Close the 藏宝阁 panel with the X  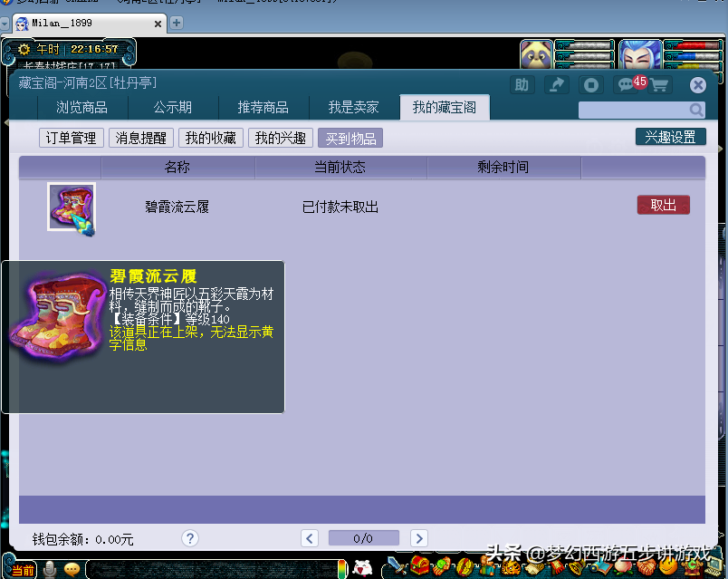point(698,85)
